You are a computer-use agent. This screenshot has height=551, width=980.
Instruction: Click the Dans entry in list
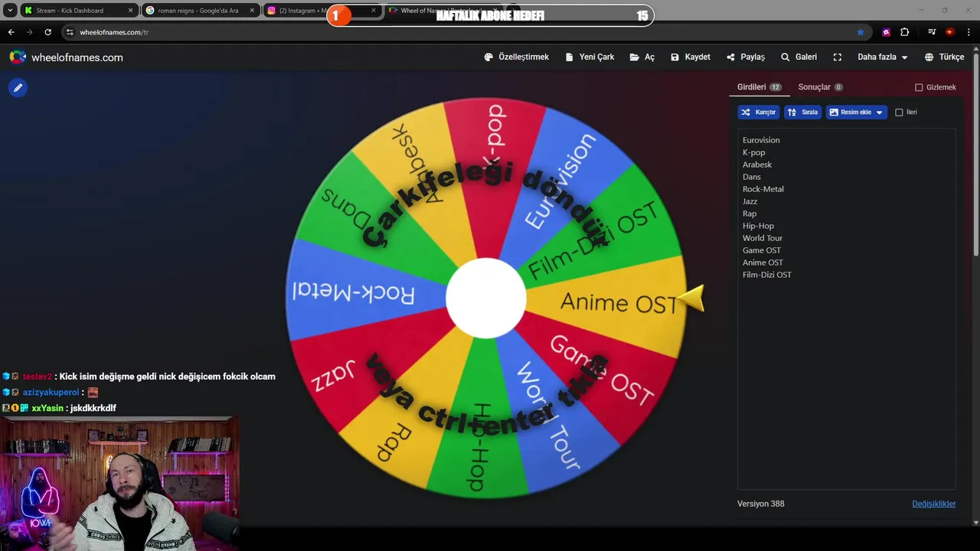(x=752, y=177)
